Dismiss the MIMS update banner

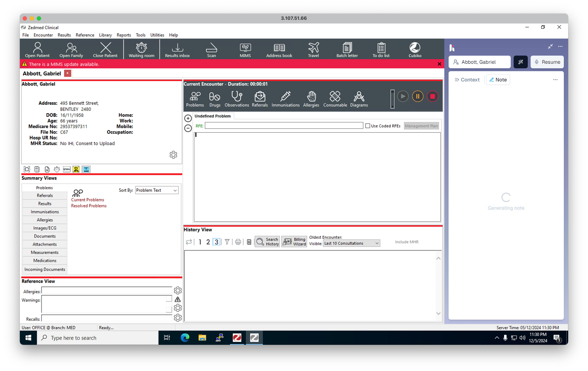pos(439,64)
